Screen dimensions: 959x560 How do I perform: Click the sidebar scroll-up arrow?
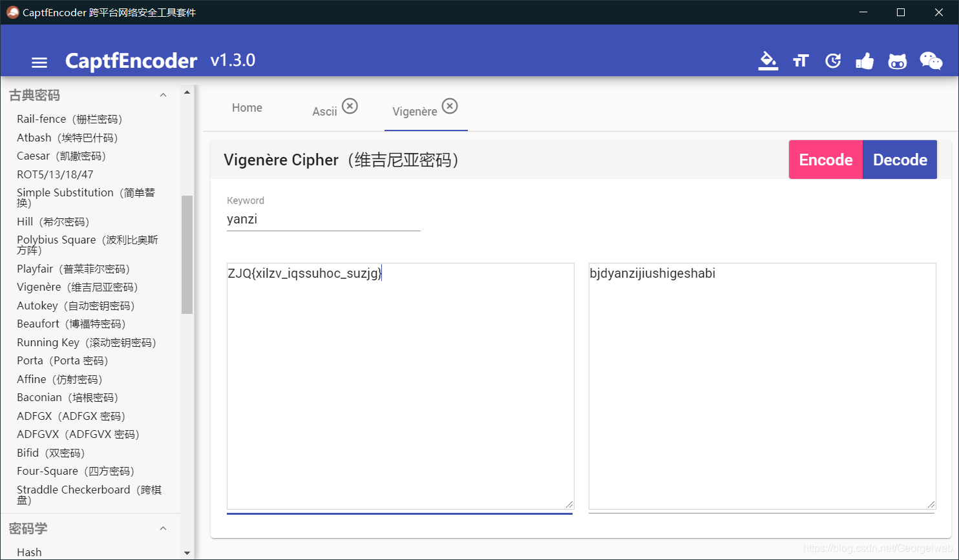[187, 92]
